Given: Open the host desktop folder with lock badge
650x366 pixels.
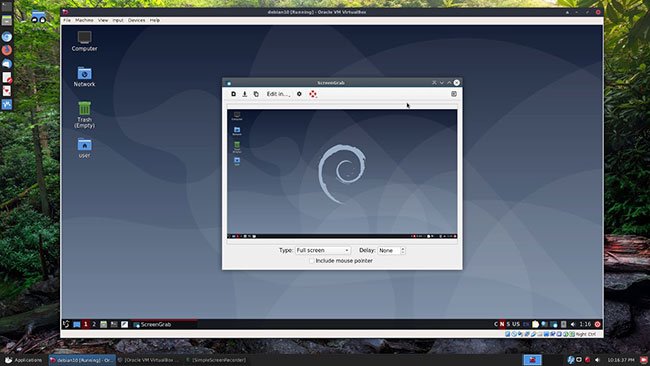Looking at the screenshot, I should 39,18.
